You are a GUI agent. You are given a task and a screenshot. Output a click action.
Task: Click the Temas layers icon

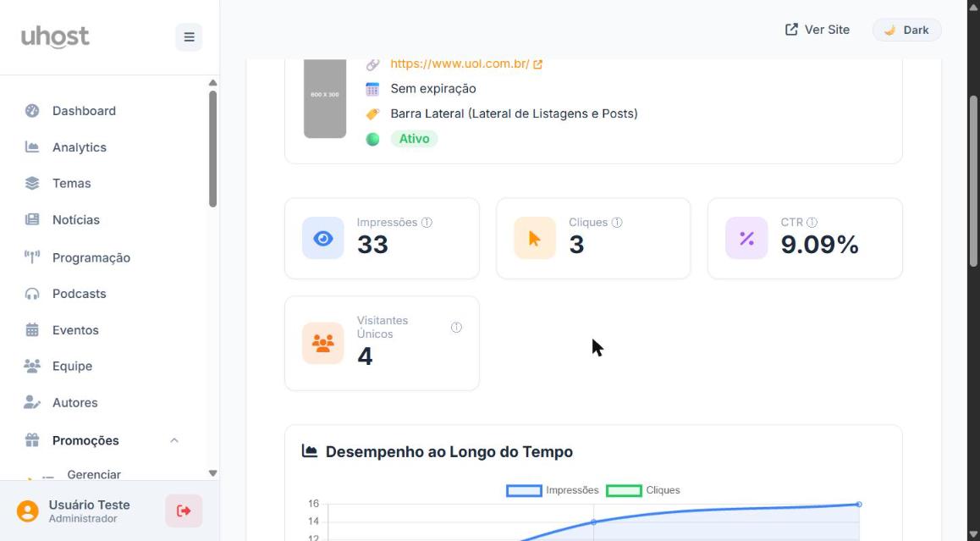pos(32,183)
